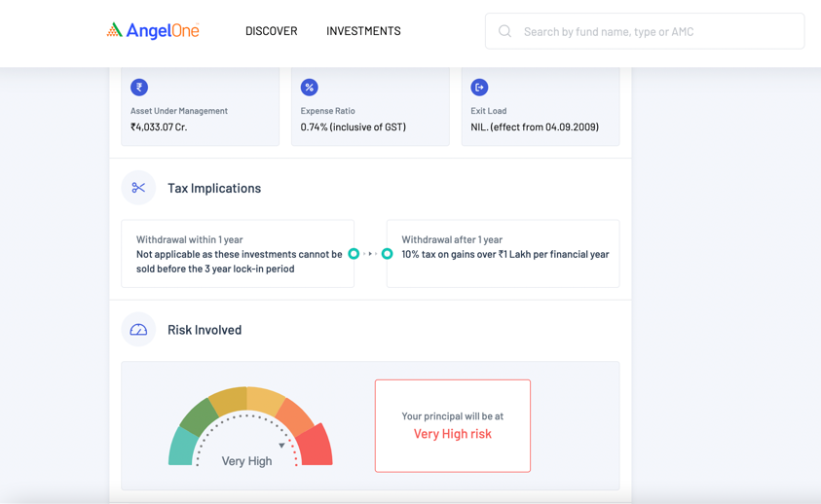Click the Tax Implications heading
821x504 pixels.
pyautogui.click(x=214, y=188)
